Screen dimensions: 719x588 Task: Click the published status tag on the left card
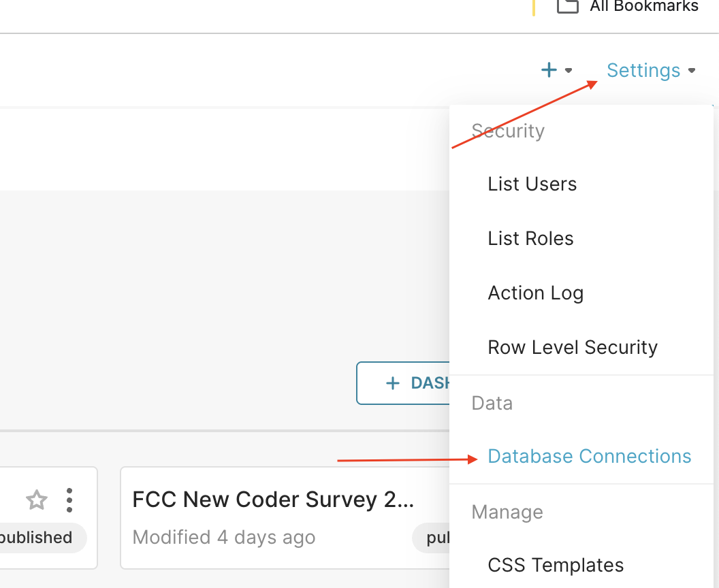click(x=35, y=538)
